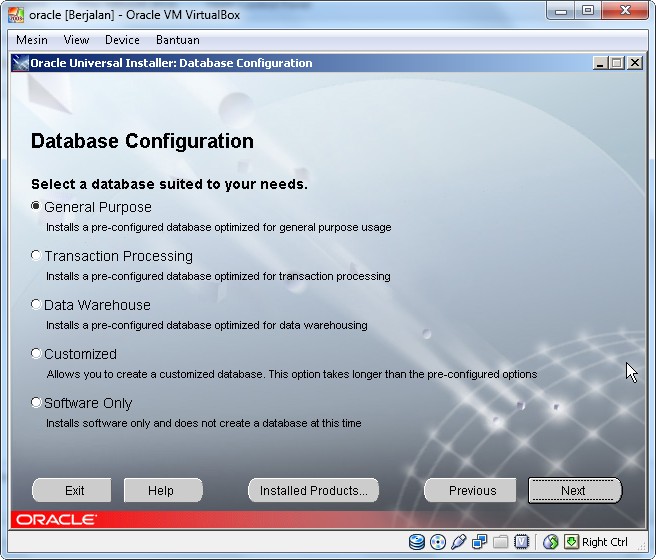Click the general purpose usage description text
The height and width of the screenshot is (560, 656).
[218, 227]
